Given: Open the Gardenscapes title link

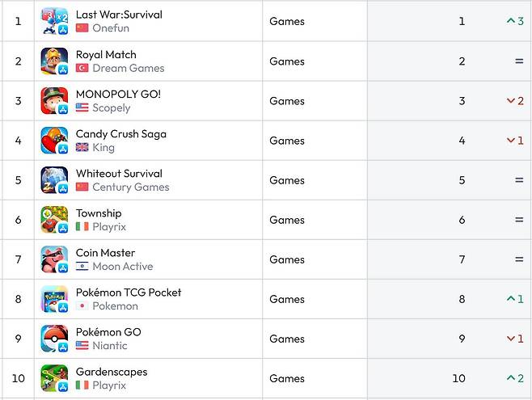Looking at the screenshot, I should tap(112, 372).
